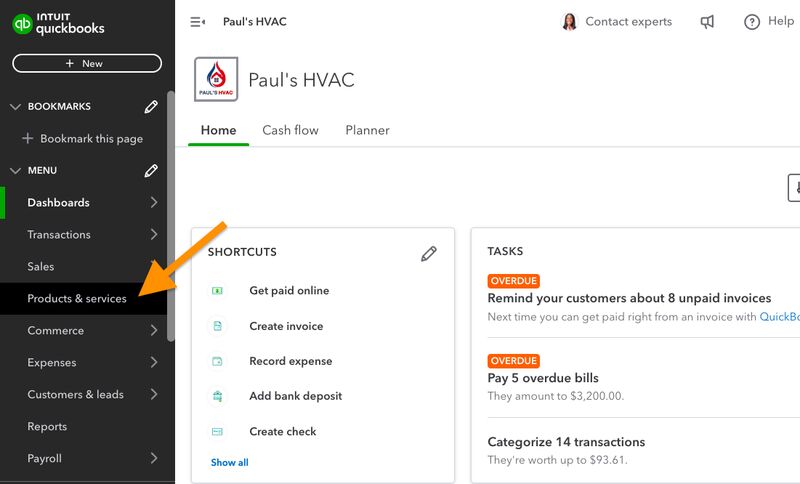
Task: Click Show all shortcuts link
Action: 230,463
